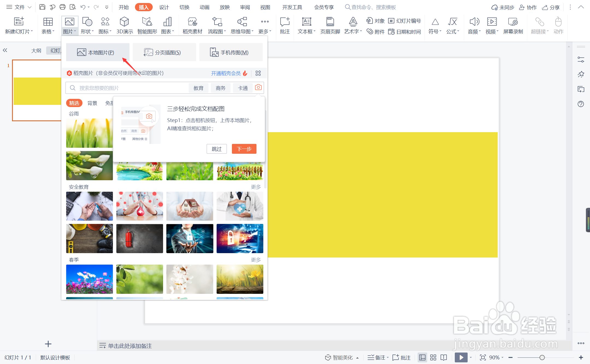Choose 本地图片(P) local picture
Image resolution: width=590 pixels, height=364 pixels.
click(98, 52)
